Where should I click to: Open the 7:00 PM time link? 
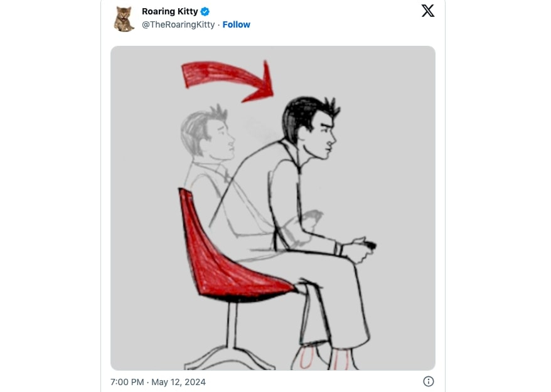(127, 382)
